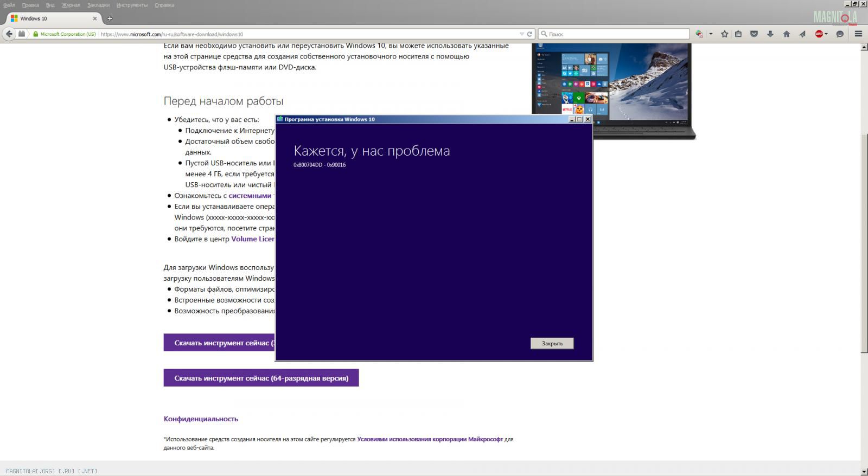Click the star bookmark this page icon
The image size is (868, 476).
pyautogui.click(x=724, y=34)
